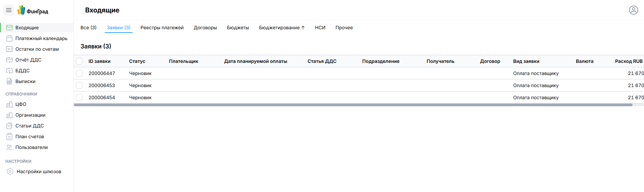644x192 pixels.
Task: Toggle the select-all checkbox in table header
Action: (x=79, y=61)
